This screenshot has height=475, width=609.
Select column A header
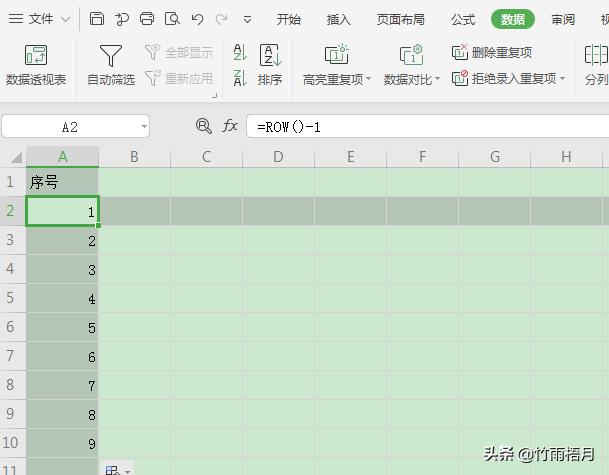click(x=63, y=157)
